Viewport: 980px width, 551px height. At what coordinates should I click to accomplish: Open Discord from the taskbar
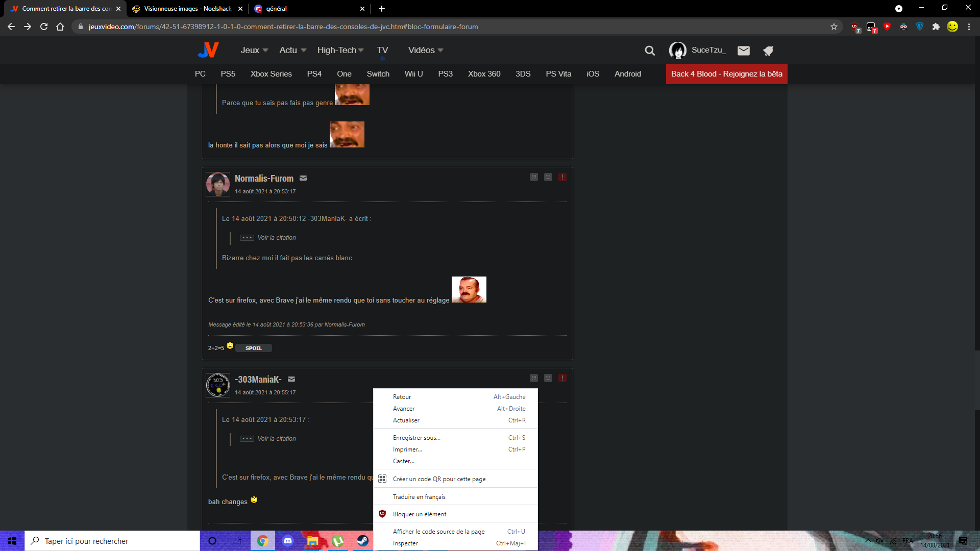[x=288, y=541]
